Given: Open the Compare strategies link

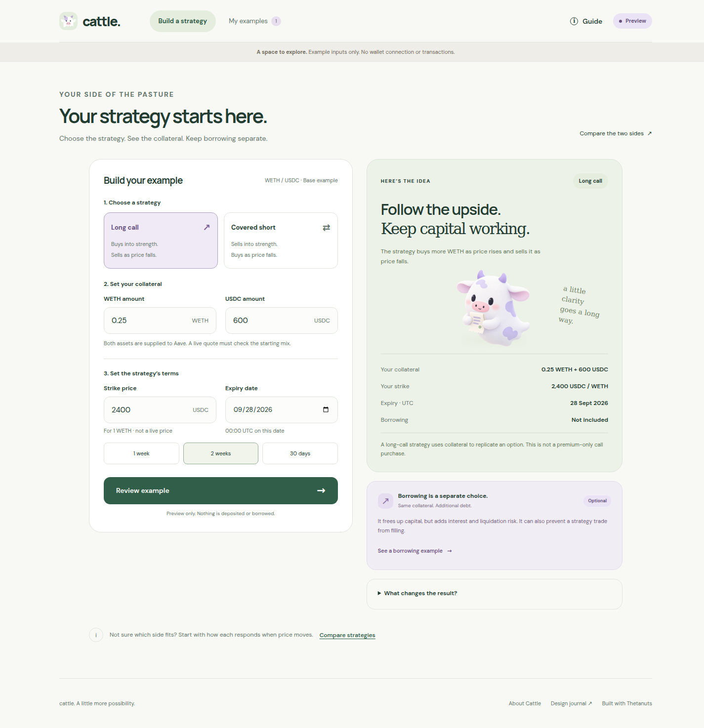Looking at the screenshot, I should (347, 635).
